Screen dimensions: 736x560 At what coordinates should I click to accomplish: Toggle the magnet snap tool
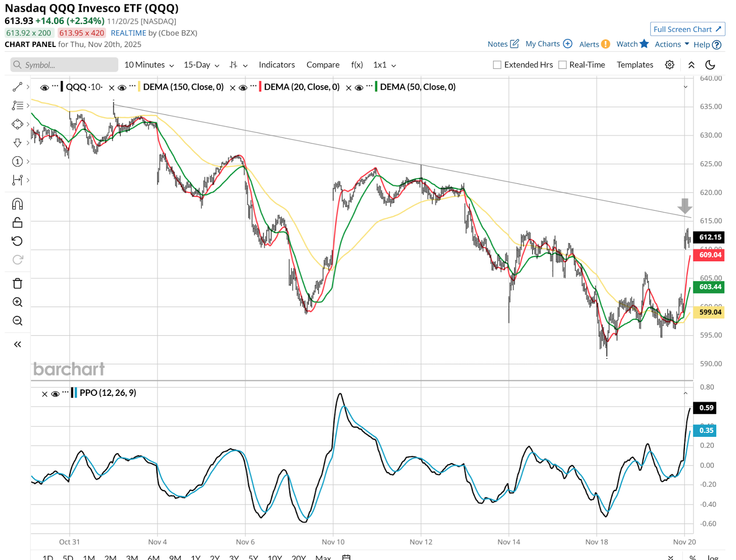tap(17, 204)
